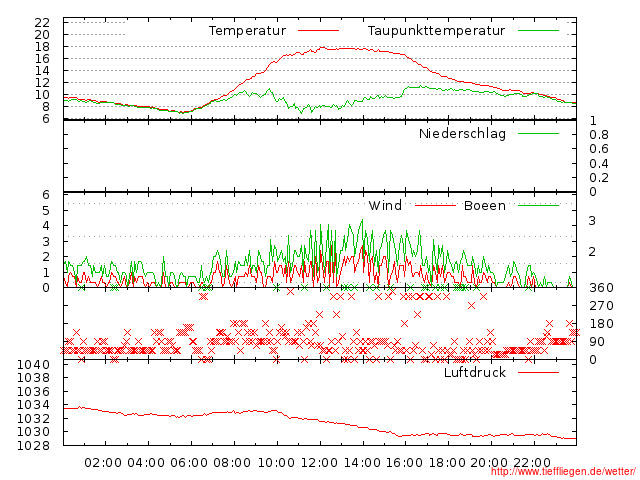Viewport: 640px width, 480px height.
Task: Click the 360 wind direction axis value
Action: click(601, 288)
